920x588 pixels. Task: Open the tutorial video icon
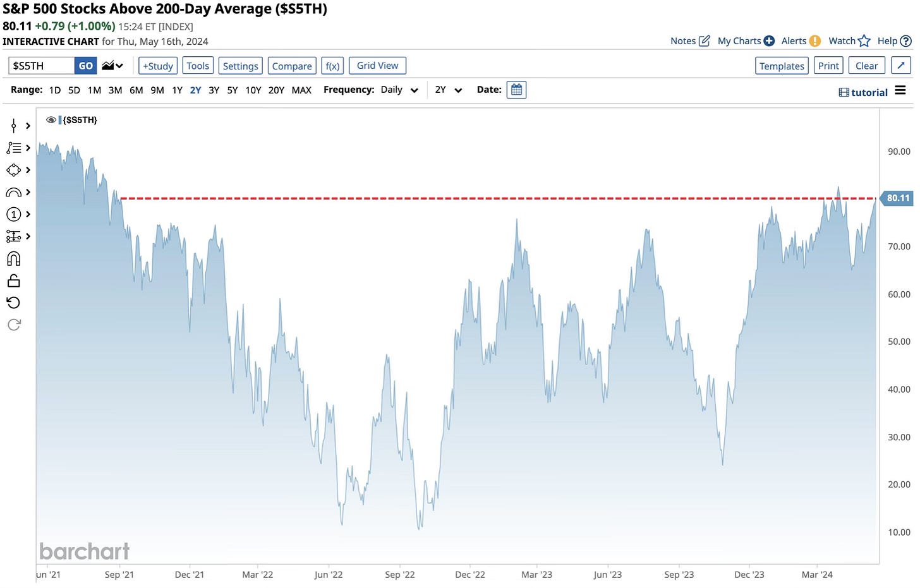click(x=844, y=92)
